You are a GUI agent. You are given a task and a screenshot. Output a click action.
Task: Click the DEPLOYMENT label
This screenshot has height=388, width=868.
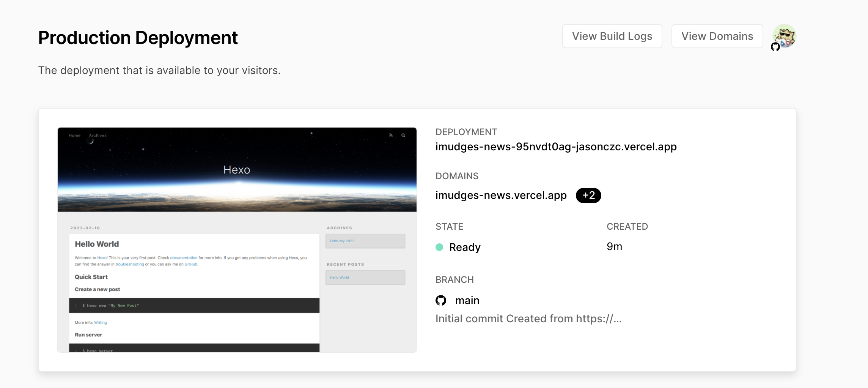pos(466,132)
